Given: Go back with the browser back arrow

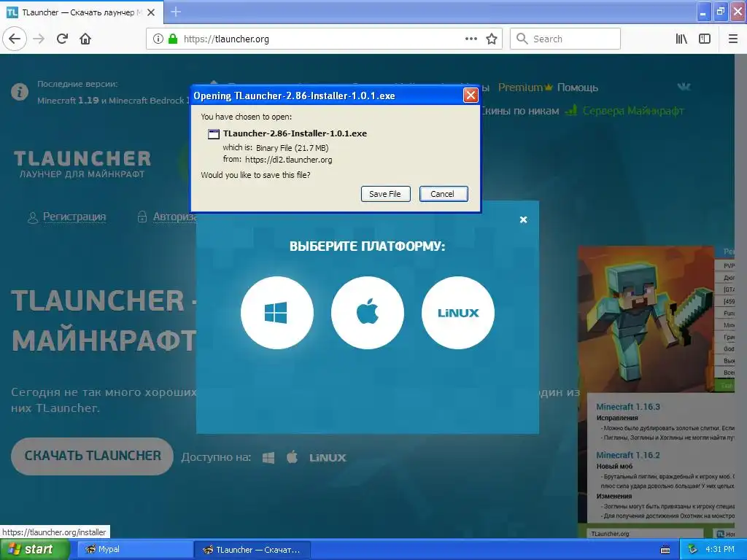Looking at the screenshot, I should (15, 39).
